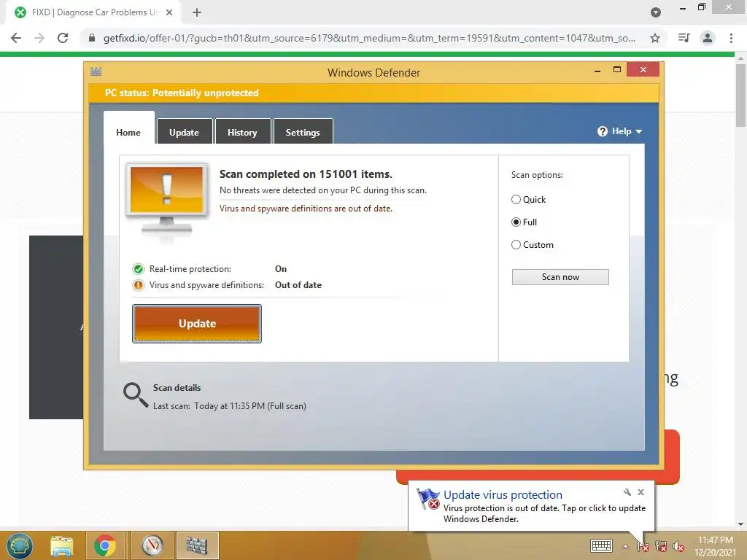The height and width of the screenshot is (560, 747).
Task: Click the network tray icon with red X
Action: tap(661, 546)
